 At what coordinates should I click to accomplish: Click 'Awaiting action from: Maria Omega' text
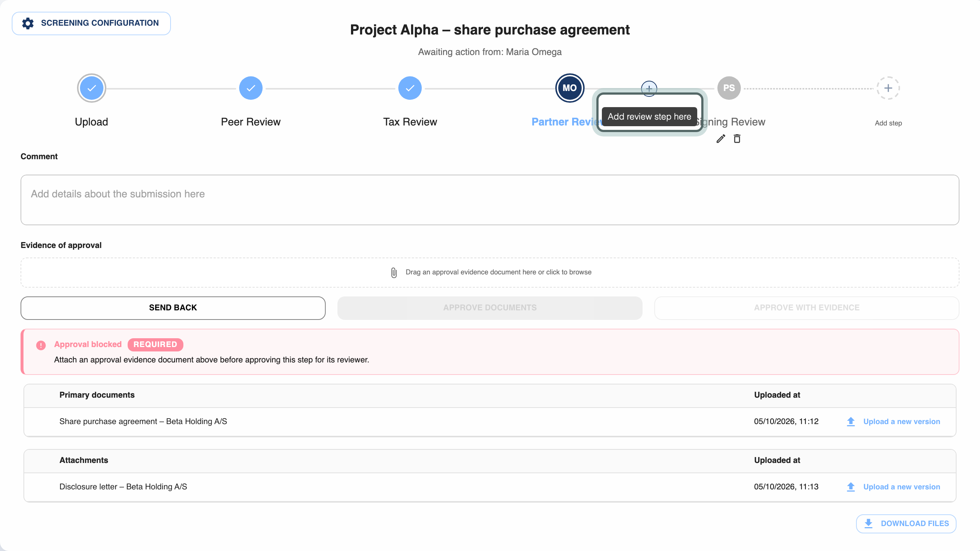pos(490,52)
